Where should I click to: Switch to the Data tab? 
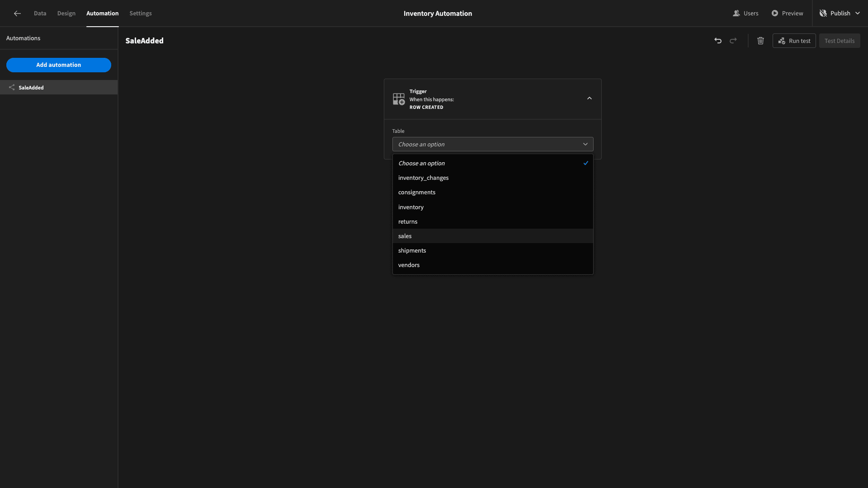40,14
